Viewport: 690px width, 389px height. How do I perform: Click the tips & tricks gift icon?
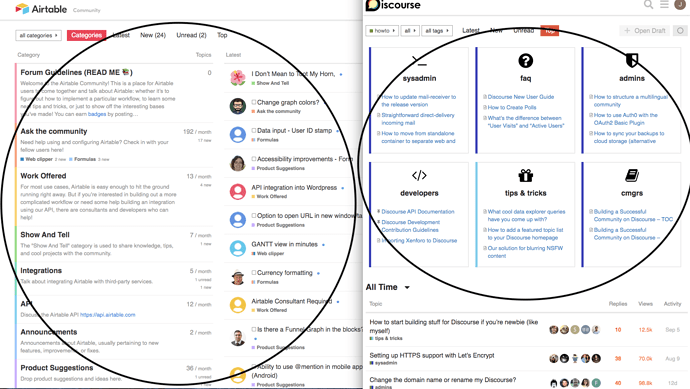[525, 176]
